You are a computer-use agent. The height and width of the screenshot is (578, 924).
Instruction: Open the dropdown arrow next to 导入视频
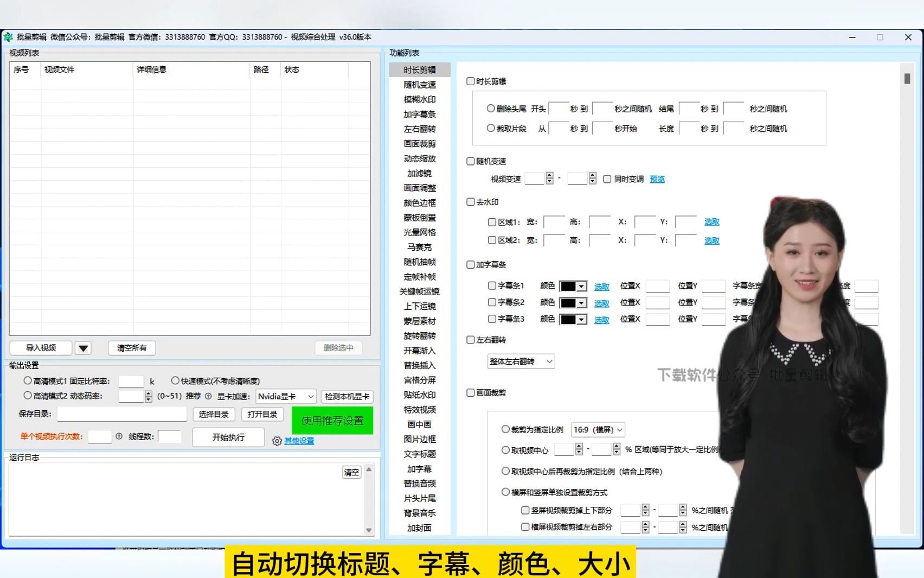click(x=83, y=348)
